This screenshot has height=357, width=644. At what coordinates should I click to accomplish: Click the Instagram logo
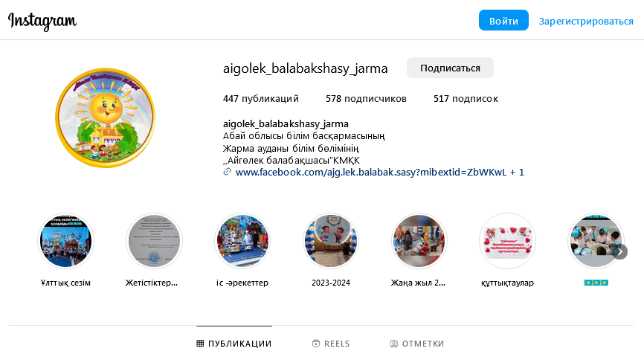(x=42, y=22)
